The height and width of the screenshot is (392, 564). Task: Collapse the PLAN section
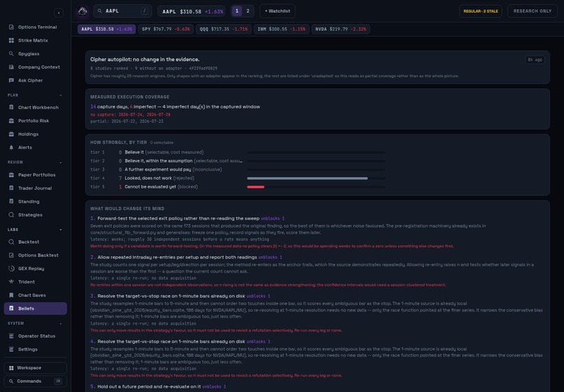tap(60, 95)
